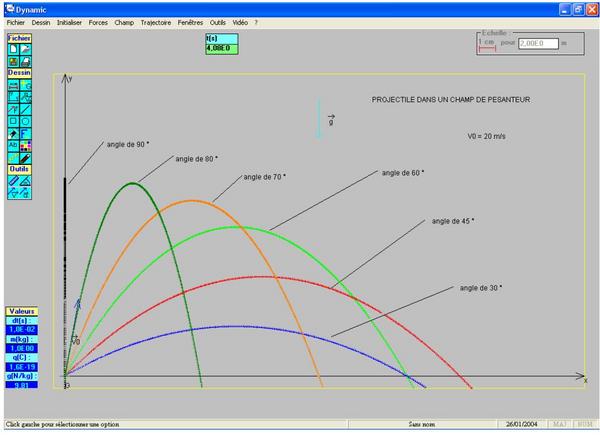Click the t(s) time value 4,08E0
Image resolution: width=600 pixels, height=438 pixels.
click(222, 49)
